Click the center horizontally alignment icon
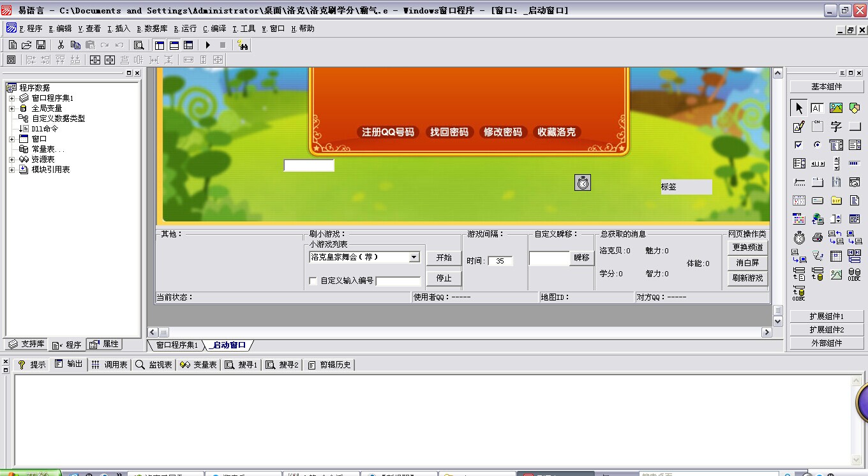The height and width of the screenshot is (476, 868). click(95, 59)
